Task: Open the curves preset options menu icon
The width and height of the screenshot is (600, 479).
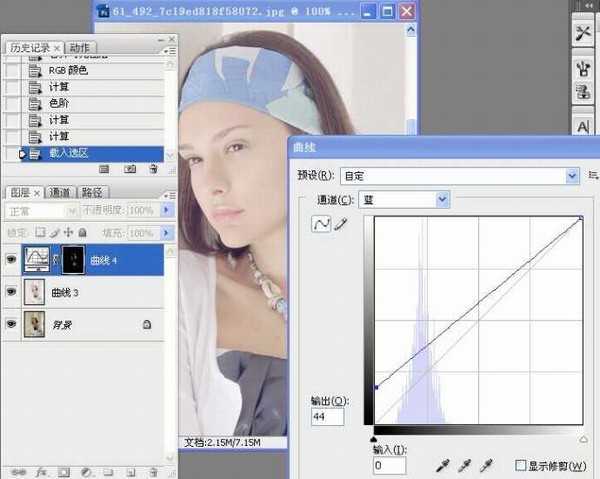Action: (593, 175)
